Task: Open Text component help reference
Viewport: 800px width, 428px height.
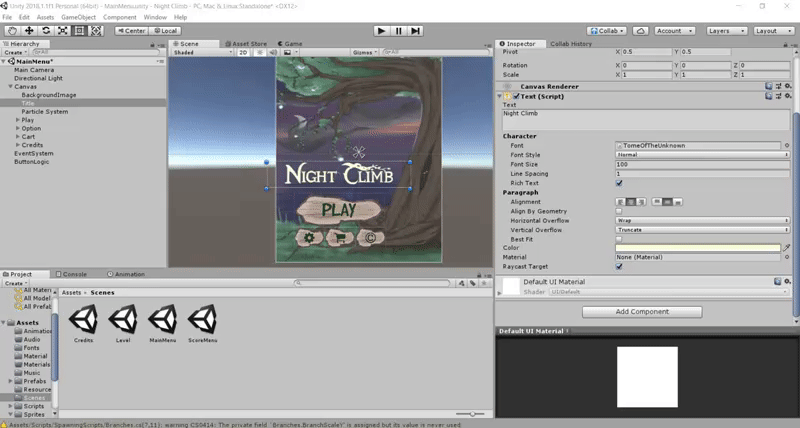Action: [768, 96]
